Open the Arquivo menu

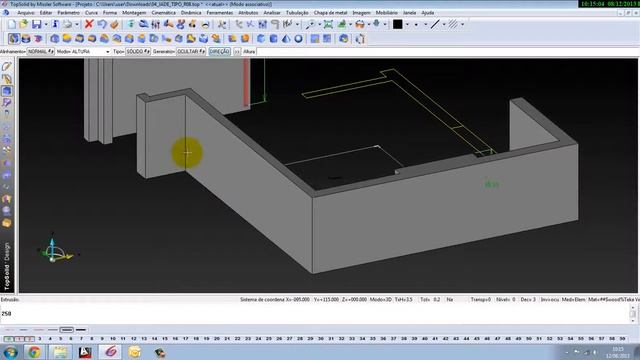click(26, 13)
